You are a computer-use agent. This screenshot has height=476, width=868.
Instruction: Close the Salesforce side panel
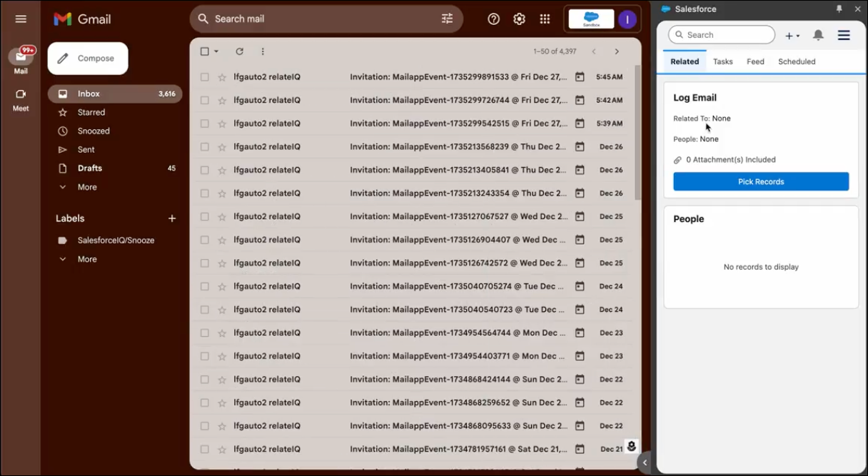(858, 9)
